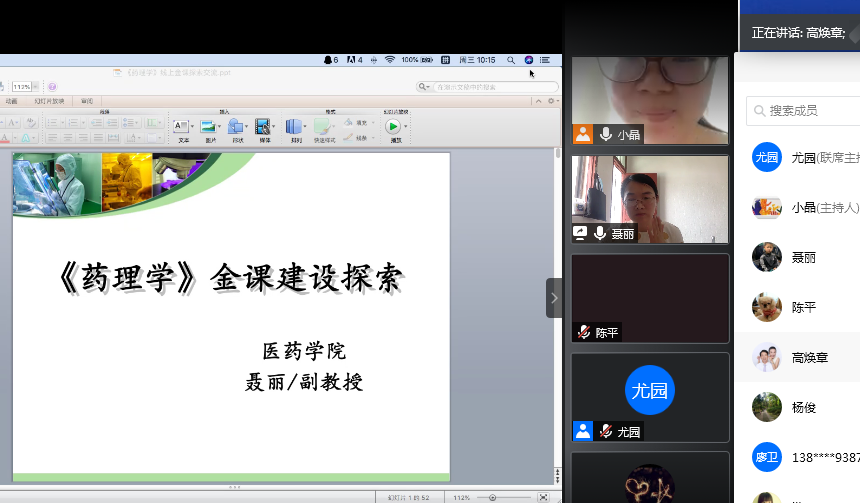Screen dimensions: 860x503
Task: Click the Picture insert icon
Action: coord(209,126)
